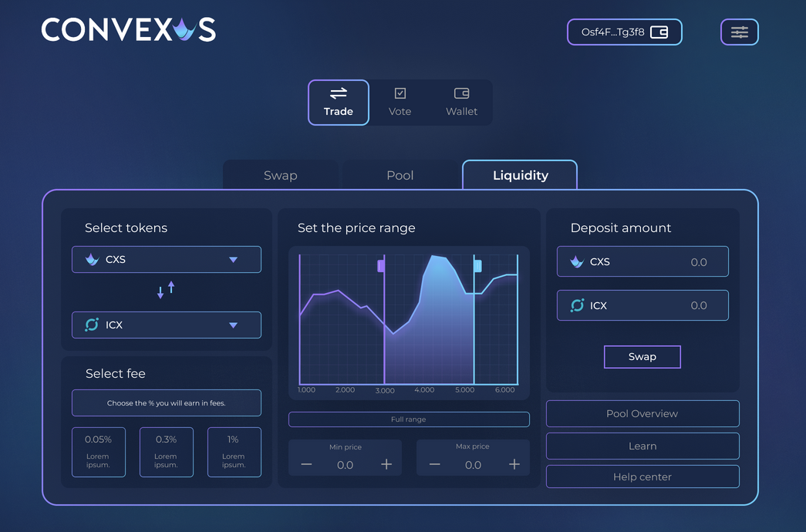
Task: Pick the 1% fee option
Action: click(233, 452)
